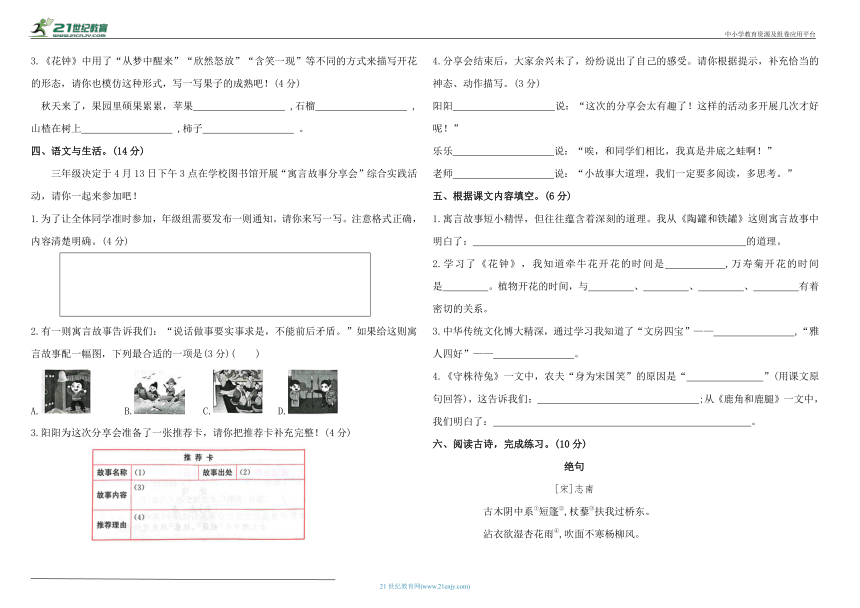The height and width of the screenshot is (608, 860).
Task: Click the blank after 牵牛花开花的时间是
Action: tap(695, 264)
